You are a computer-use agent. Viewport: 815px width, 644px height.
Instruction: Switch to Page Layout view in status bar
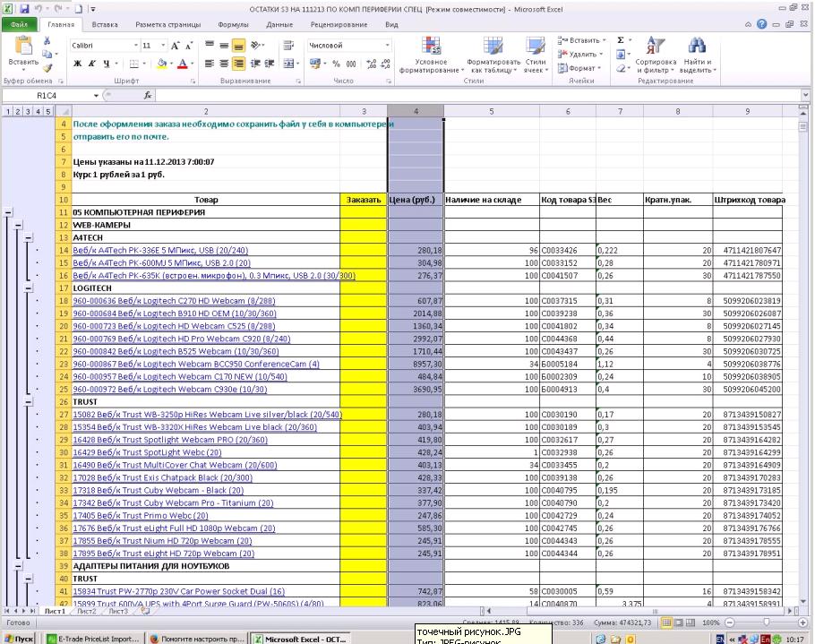(x=678, y=623)
